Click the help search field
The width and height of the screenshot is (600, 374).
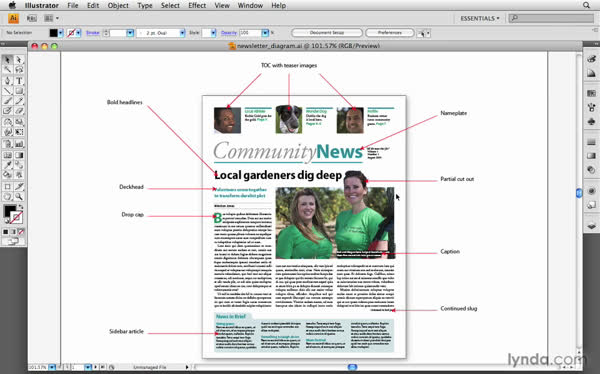(551, 18)
